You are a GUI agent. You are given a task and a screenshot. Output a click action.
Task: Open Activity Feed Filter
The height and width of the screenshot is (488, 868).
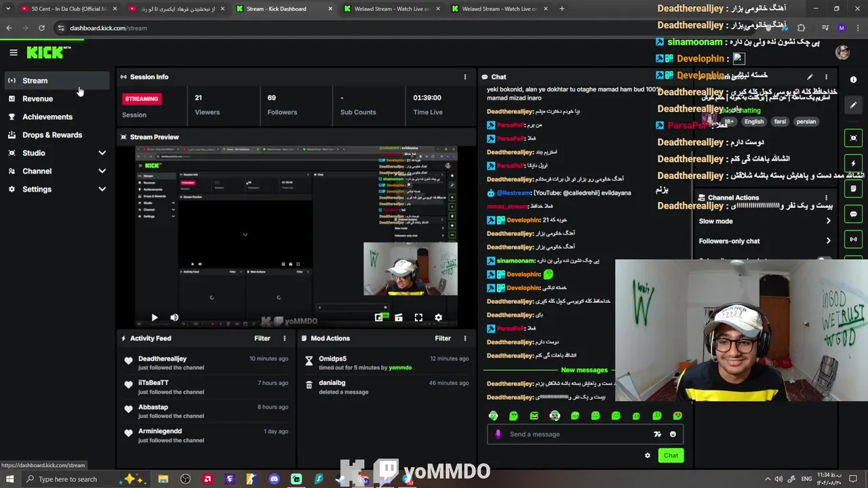[262, 338]
